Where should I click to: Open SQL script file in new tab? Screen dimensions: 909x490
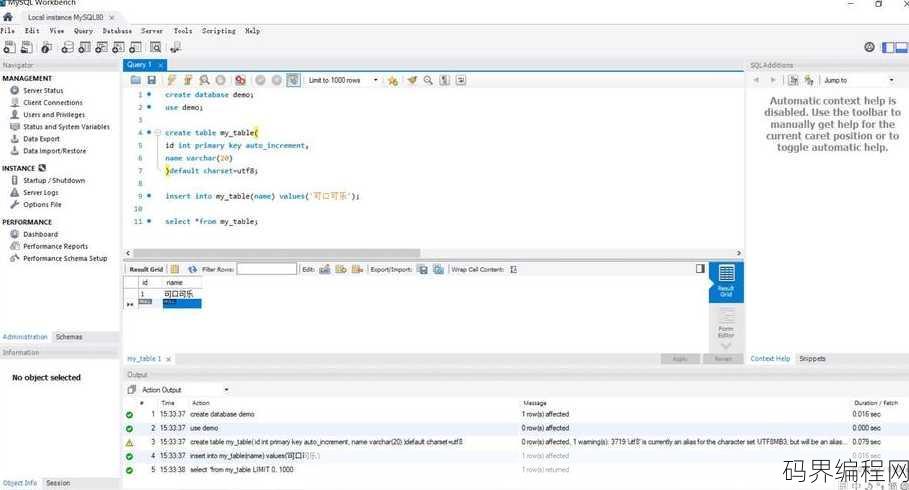[27, 48]
